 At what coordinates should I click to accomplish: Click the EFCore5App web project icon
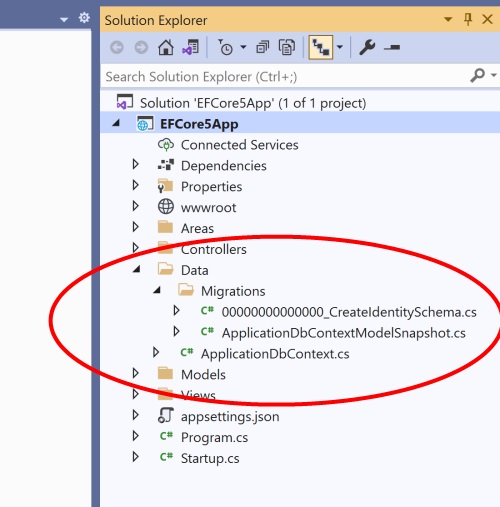click(x=145, y=124)
